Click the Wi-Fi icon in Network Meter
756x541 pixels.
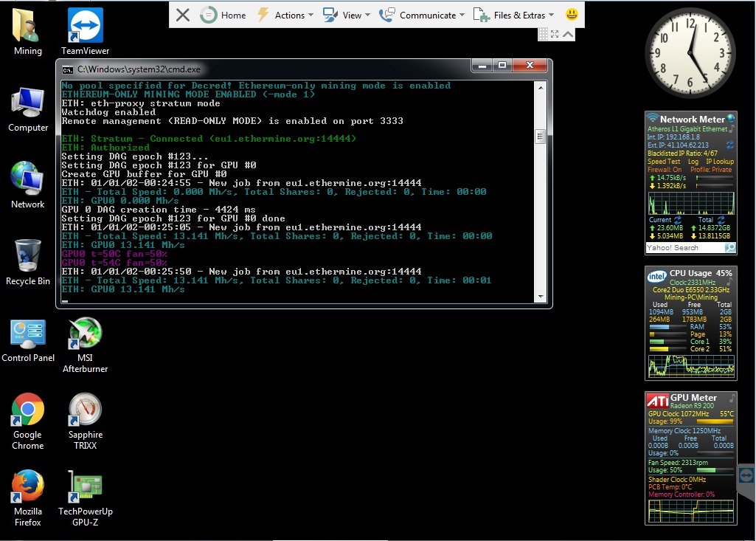[x=652, y=118]
